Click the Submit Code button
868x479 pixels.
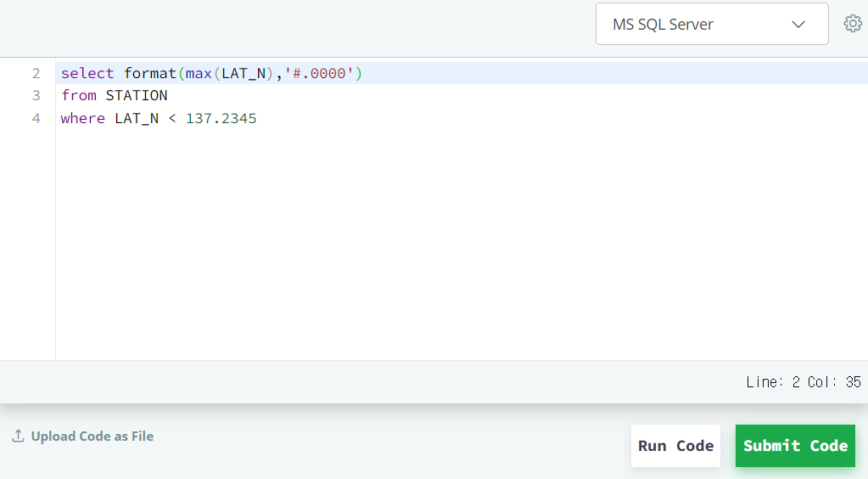tap(795, 446)
